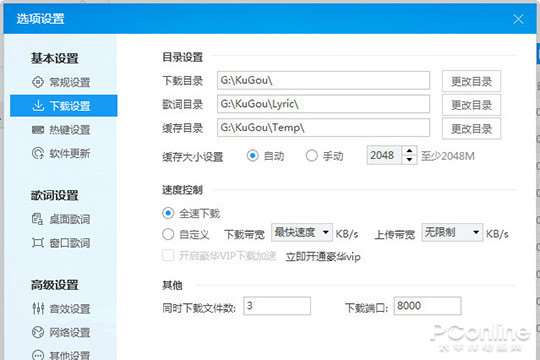This screenshot has width=540, height=360.
Task: Open the 音效设置 equalizer icon
Action: click(x=38, y=308)
